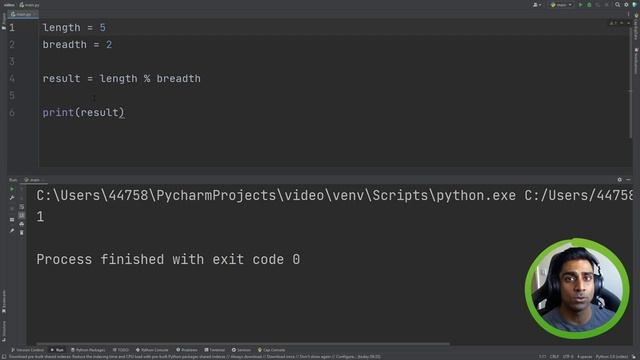Open the Version Control tool window
640x360 pixels.
click(x=27, y=350)
